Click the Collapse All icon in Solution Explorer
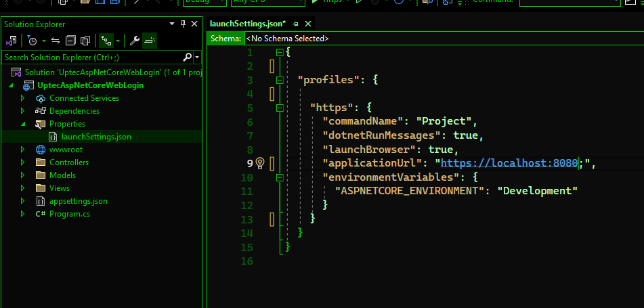The width and height of the screenshot is (644, 308). (x=70, y=41)
